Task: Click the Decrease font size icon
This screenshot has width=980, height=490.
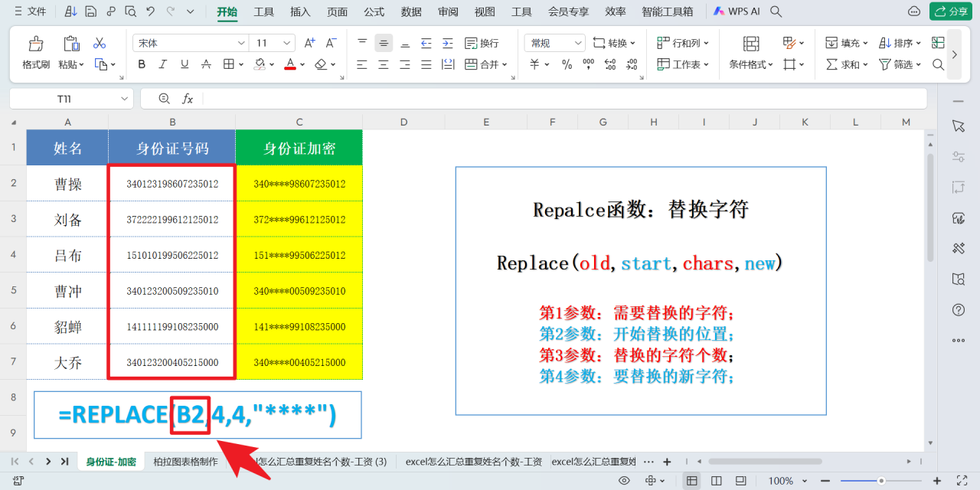Action: (x=332, y=43)
